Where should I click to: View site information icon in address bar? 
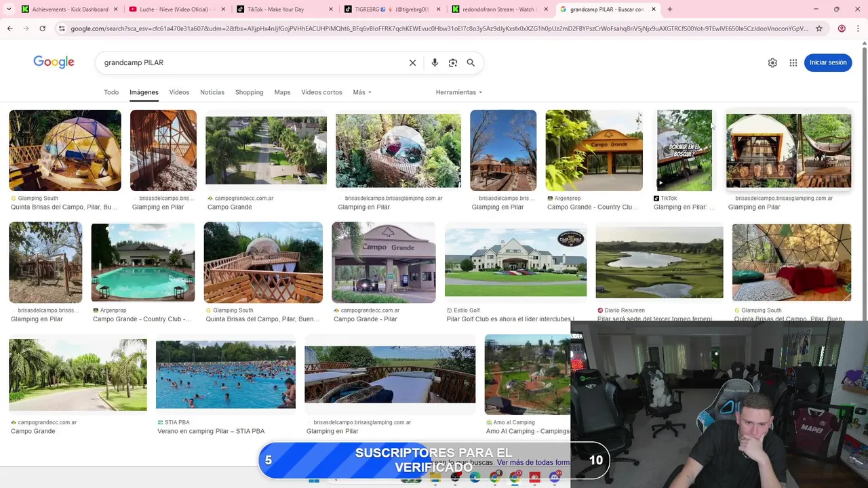(62, 28)
